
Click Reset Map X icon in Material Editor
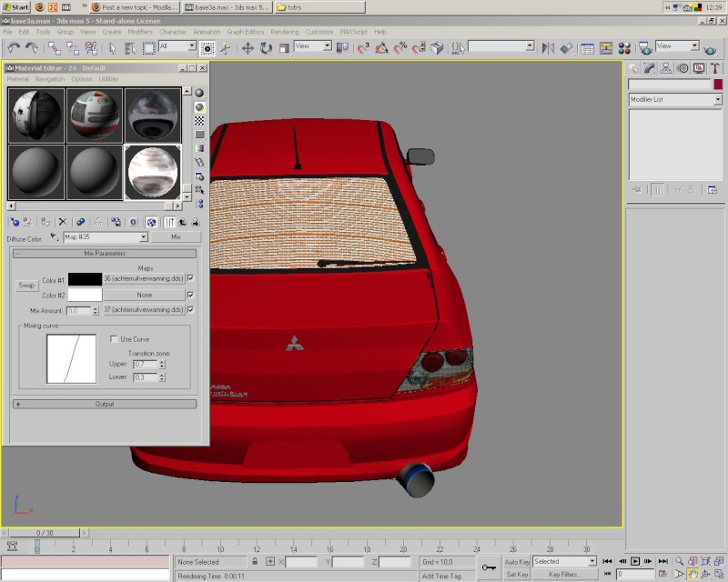(x=63, y=222)
